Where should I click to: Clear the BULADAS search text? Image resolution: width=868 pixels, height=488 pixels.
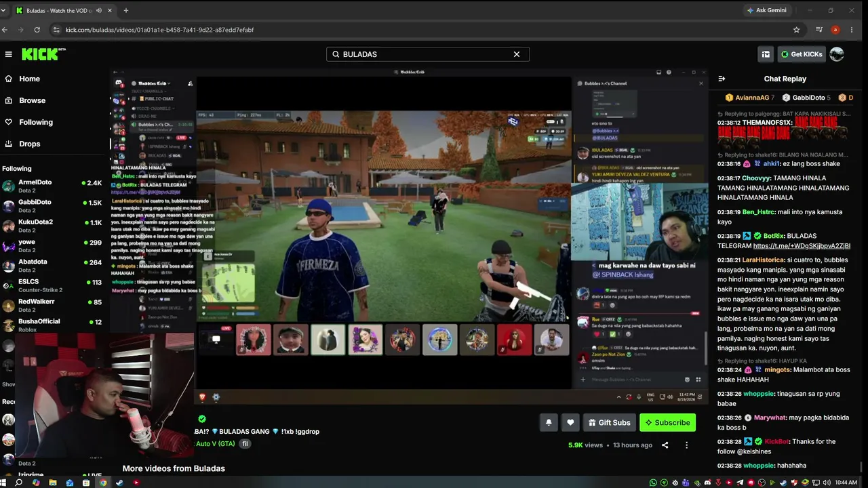(x=517, y=54)
